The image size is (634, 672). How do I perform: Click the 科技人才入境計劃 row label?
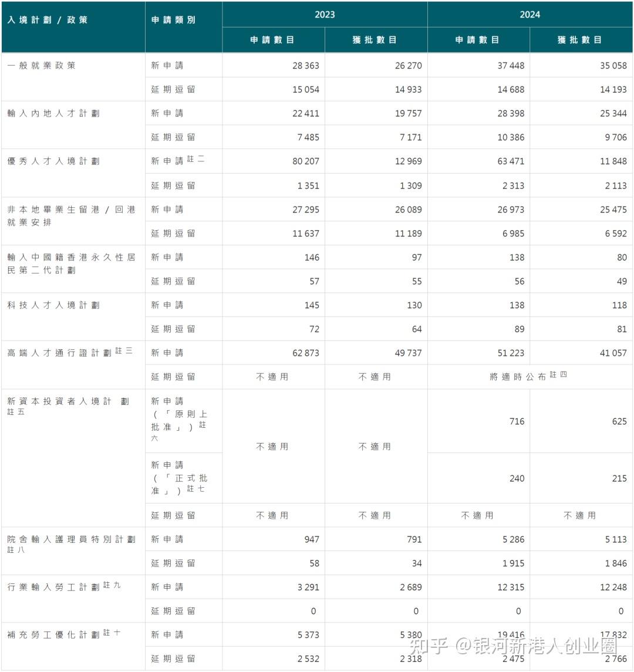pyautogui.click(x=53, y=305)
